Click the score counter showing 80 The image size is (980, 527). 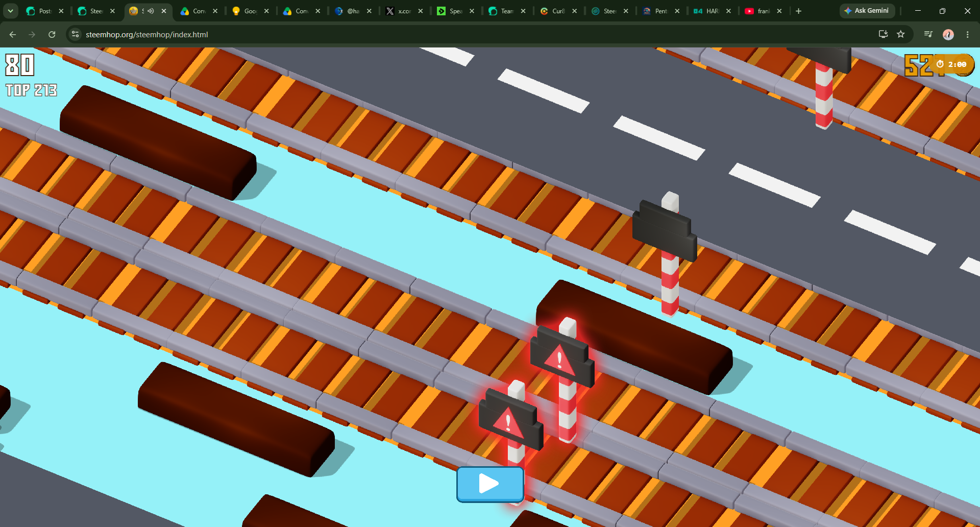click(x=19, y=65)
